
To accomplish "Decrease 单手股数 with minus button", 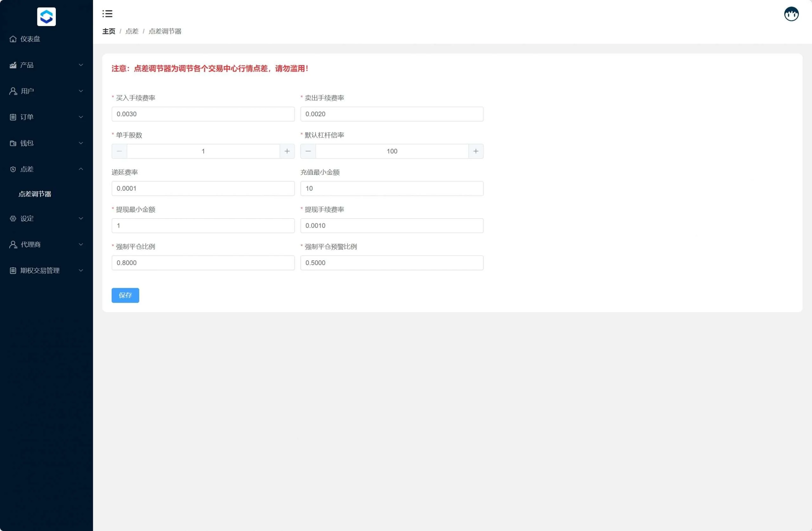I will (119, 151).
